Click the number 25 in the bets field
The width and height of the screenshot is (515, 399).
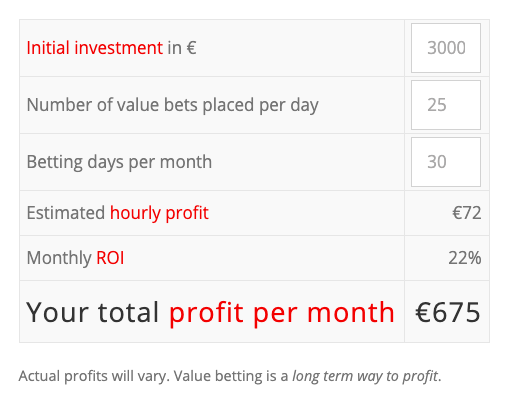pyautogui.click(x=437, y=105)
